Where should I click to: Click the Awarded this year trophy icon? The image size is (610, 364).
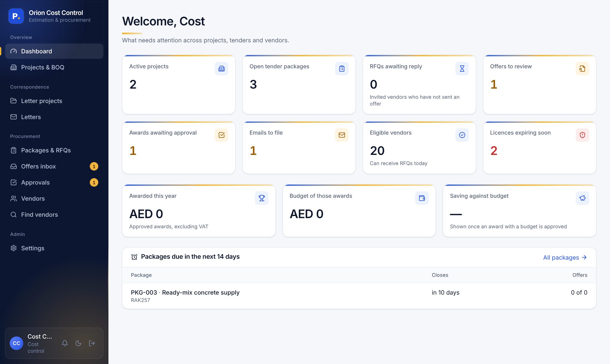click(x=262, y=198)
